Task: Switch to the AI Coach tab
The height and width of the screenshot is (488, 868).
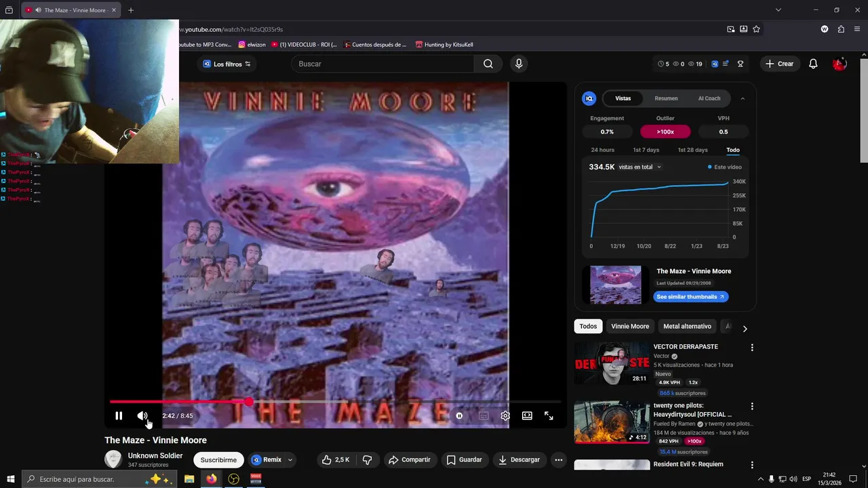Action: (x=709, y=98)
